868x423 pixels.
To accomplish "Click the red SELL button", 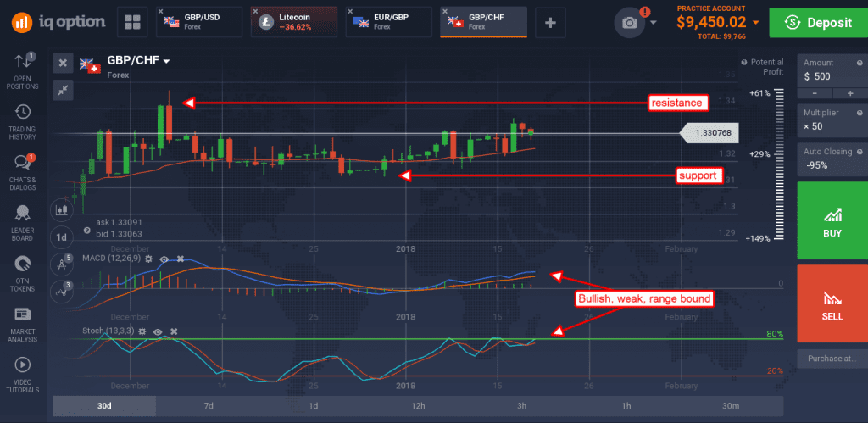I will tap(832, 303).
